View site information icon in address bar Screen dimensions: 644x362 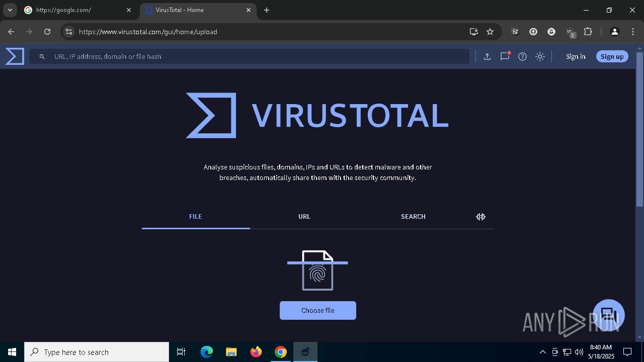(x=69, y=32)
